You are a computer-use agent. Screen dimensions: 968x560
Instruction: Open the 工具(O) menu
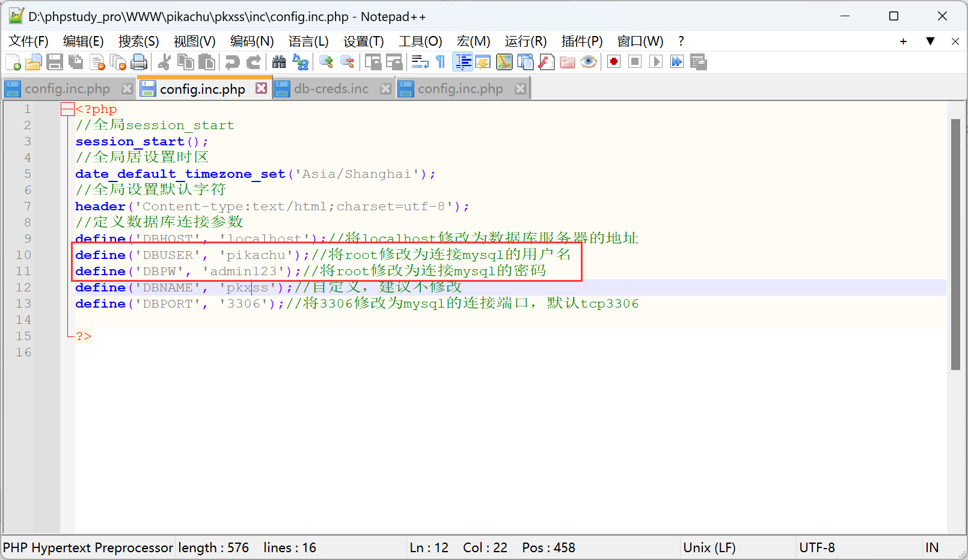pos(420,41)
